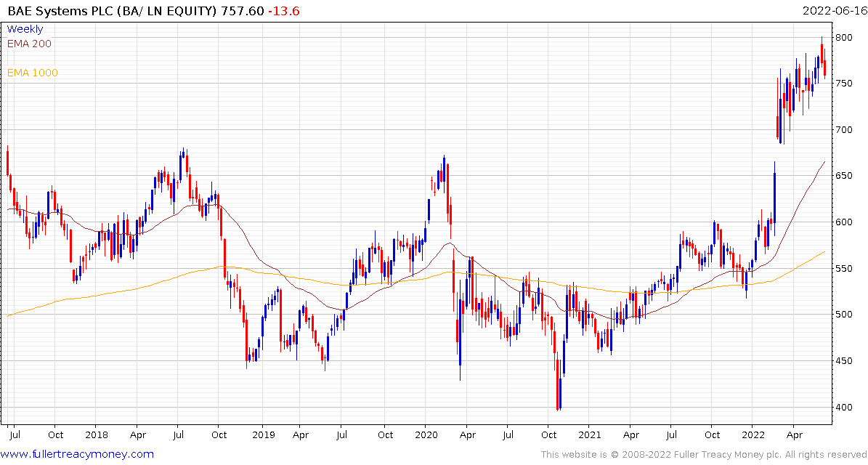Select the last price 757.60

tap(243, 11)
